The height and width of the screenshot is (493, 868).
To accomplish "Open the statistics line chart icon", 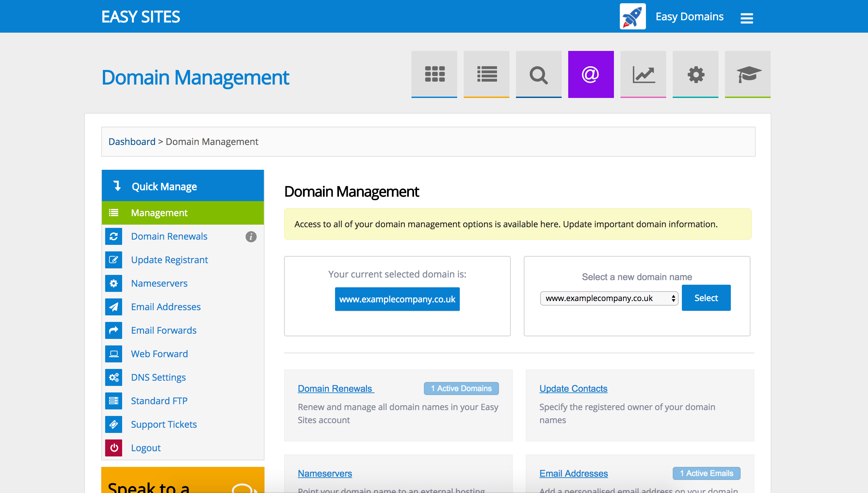I will tap(643, 74).
